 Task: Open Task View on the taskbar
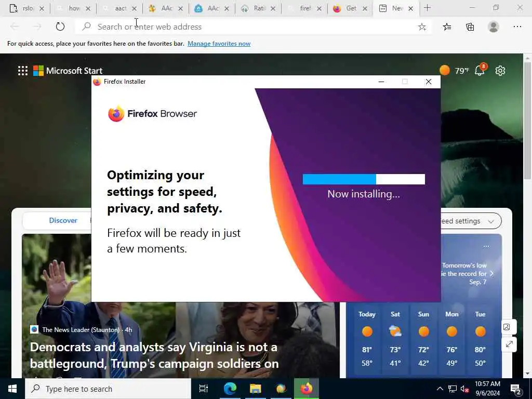click(x=204, y=389)
